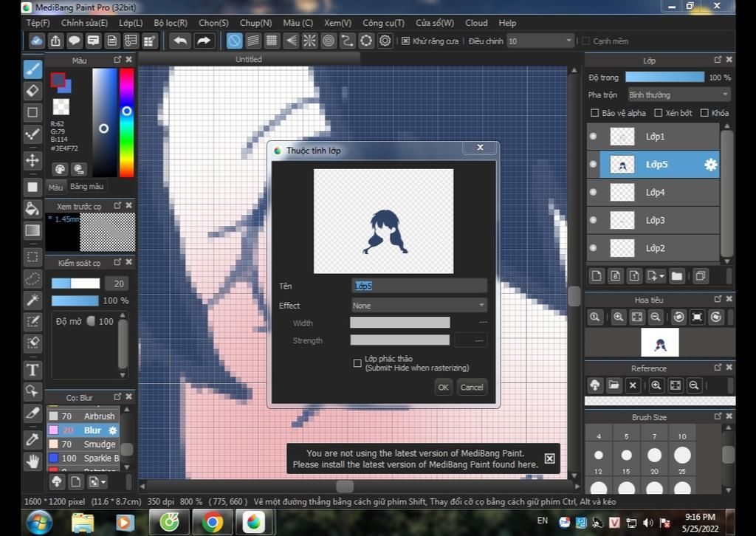Zoom out using the Hoa tiêu navigator

coord(656,317)
